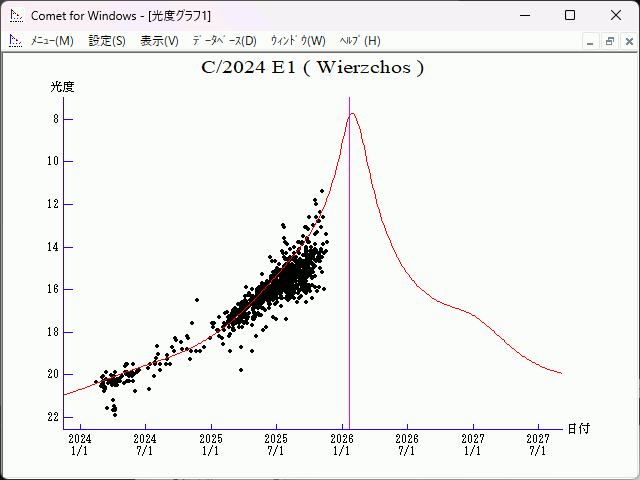The width and height of the screenshot is (640, 480).
Task: Close the Comet for Windows application
Action: click(x=616, y=15)
